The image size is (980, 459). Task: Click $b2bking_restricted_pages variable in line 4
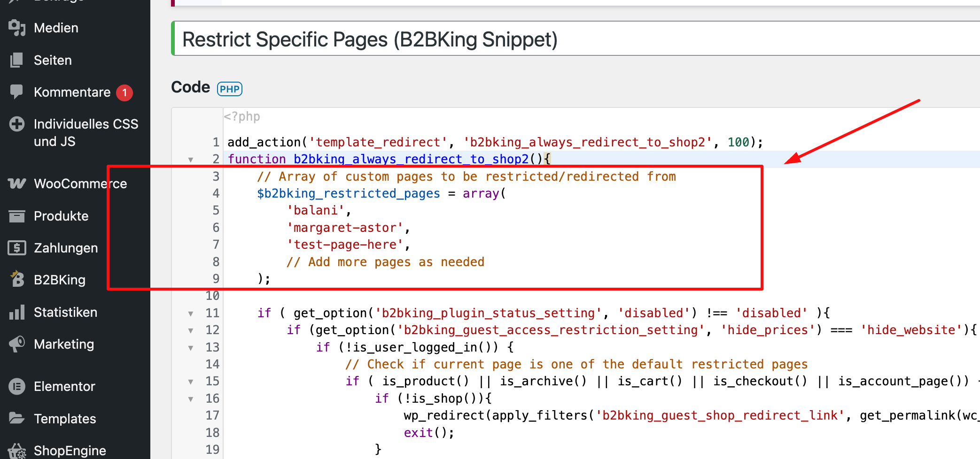tap(349, 193)
